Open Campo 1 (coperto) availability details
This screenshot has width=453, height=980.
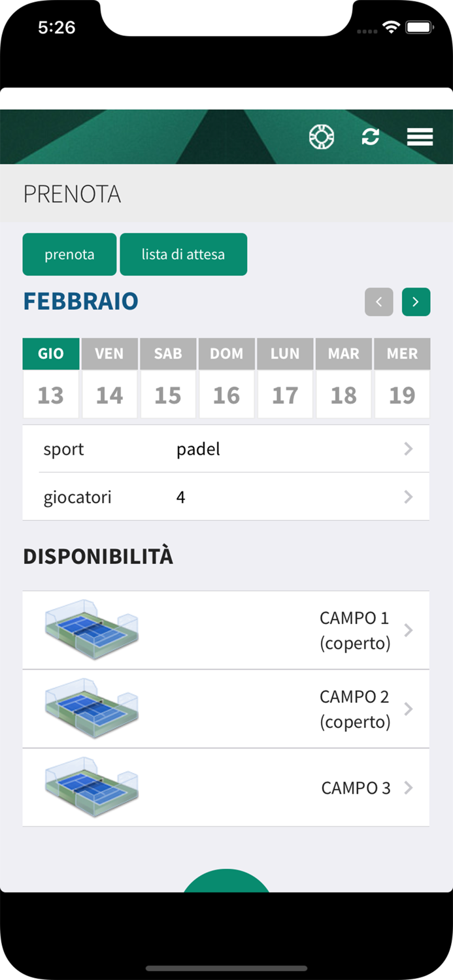pos(354,630)
